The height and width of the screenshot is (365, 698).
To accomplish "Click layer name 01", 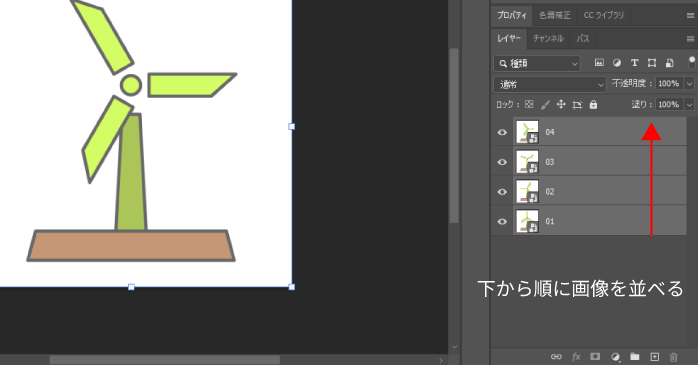I will click(x=550, y=221).
